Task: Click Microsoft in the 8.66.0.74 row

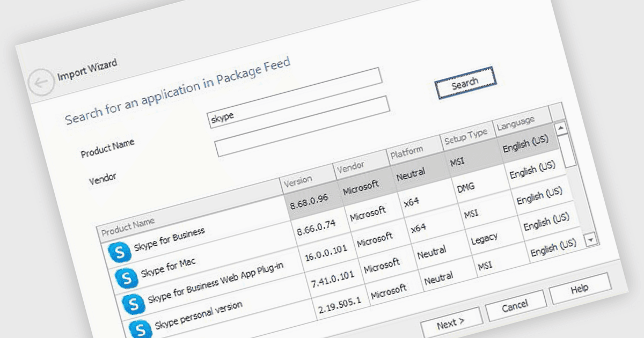Action: 368,214
